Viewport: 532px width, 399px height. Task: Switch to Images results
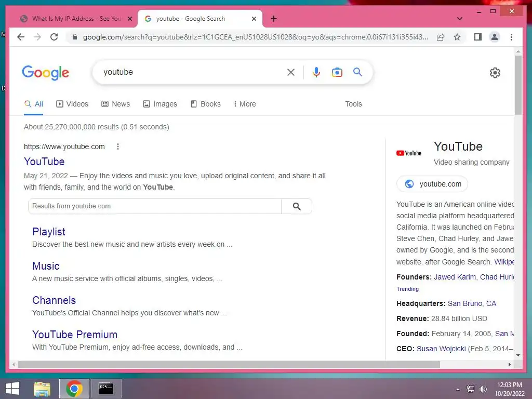(x=160, y=104)
